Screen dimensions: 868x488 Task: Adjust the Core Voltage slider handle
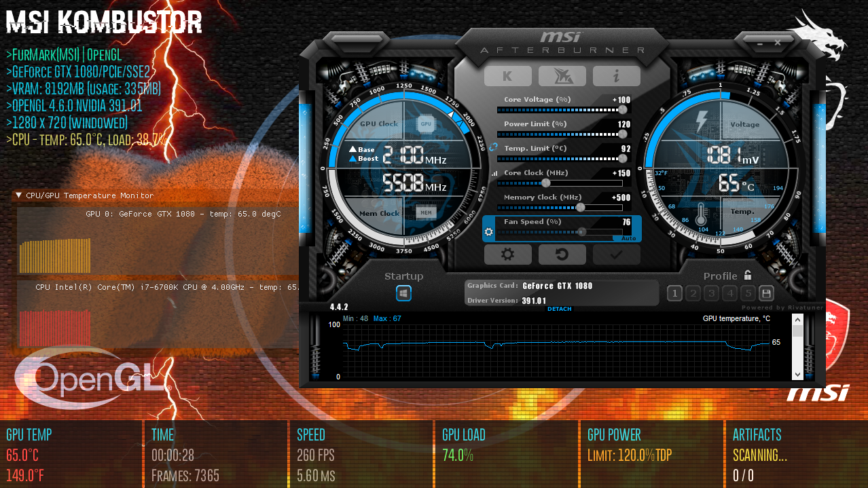click(x=623, y=109)
